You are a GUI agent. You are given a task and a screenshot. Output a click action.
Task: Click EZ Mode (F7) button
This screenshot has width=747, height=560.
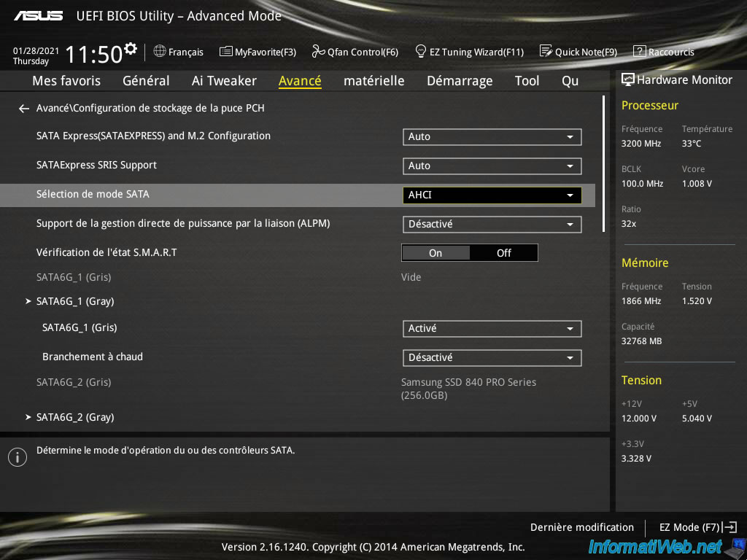(697, 527)
